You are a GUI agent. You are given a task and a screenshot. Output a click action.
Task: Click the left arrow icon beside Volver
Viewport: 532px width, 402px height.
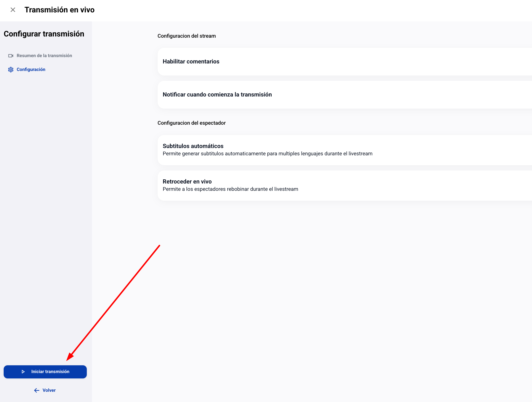(37, 390)
